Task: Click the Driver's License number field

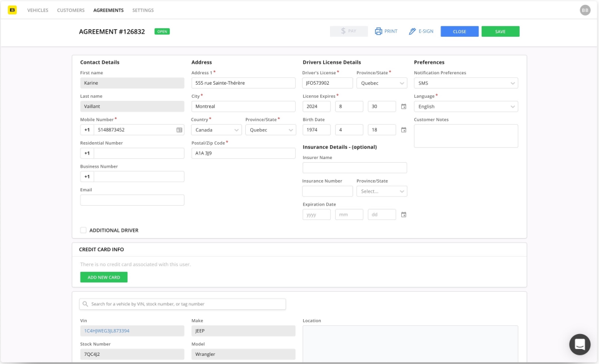Action: [328, 83]
